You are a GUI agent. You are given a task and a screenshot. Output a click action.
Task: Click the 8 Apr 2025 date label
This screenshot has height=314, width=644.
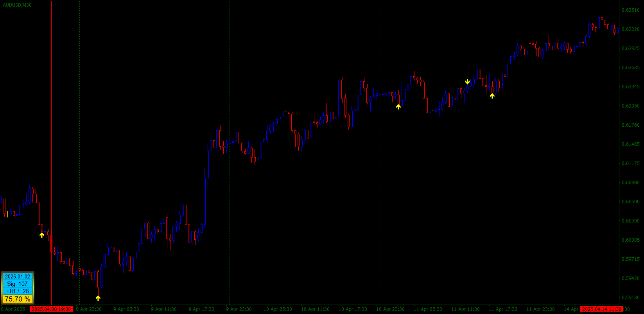coord(13,309)
